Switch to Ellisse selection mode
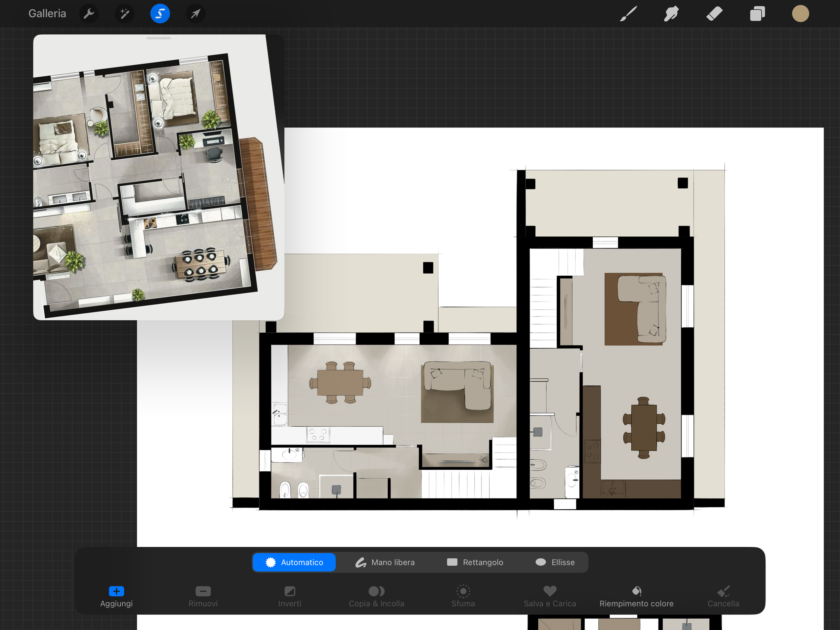 (x=555, y=562)
